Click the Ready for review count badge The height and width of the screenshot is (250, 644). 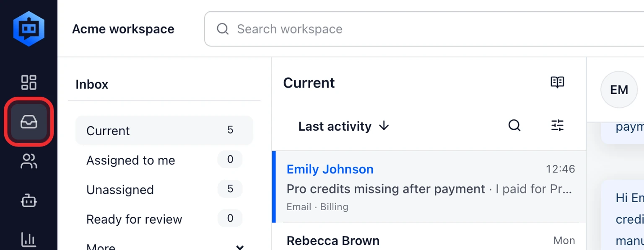[230, 218]
